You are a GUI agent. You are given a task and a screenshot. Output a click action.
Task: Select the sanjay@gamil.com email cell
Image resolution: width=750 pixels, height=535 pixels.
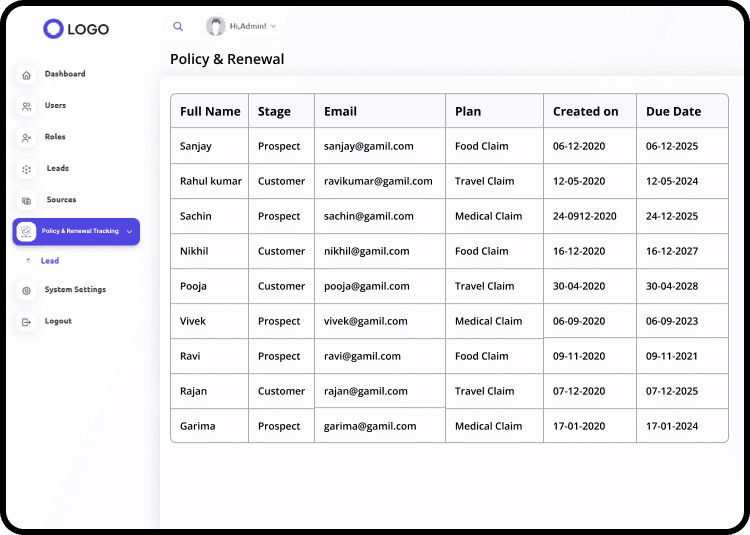click(x=369, y=146)
